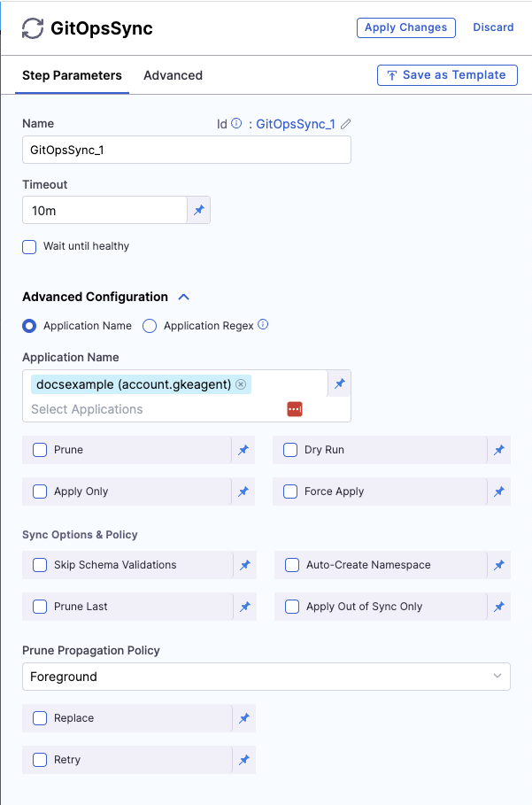Image resolution: width=532 pixels, height=805 pixels.
Task: Click the pin icon beside Retry option
Action: click(243, 760)
